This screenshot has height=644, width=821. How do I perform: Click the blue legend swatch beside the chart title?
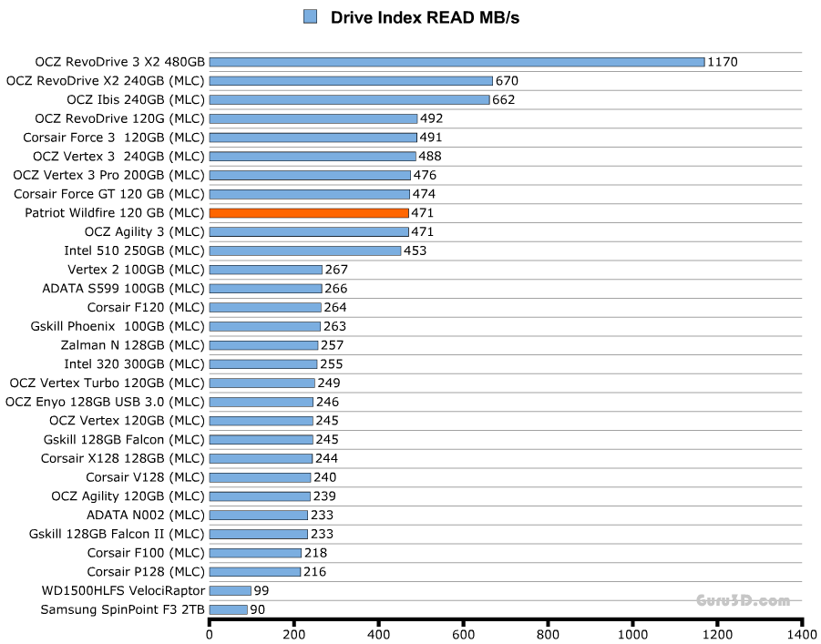click(310, 16)
